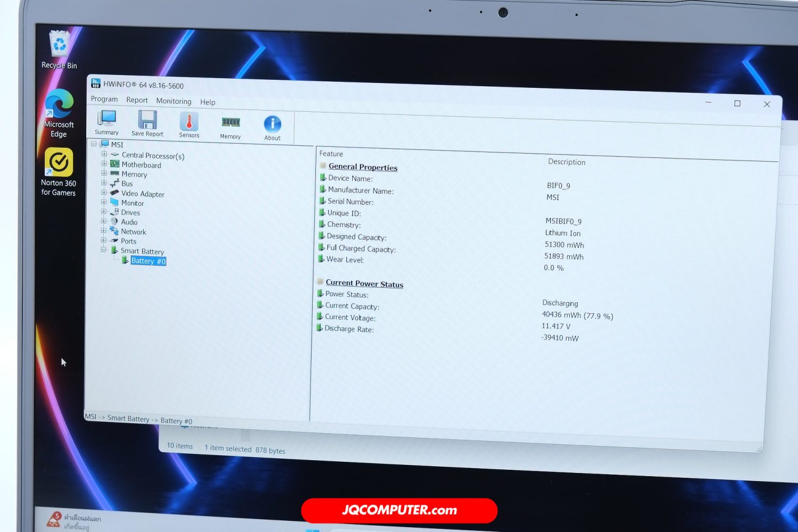This screenshot has height=532, width=798.
Task: Open the Sensors thermometer icon
Action: (189, 121)
